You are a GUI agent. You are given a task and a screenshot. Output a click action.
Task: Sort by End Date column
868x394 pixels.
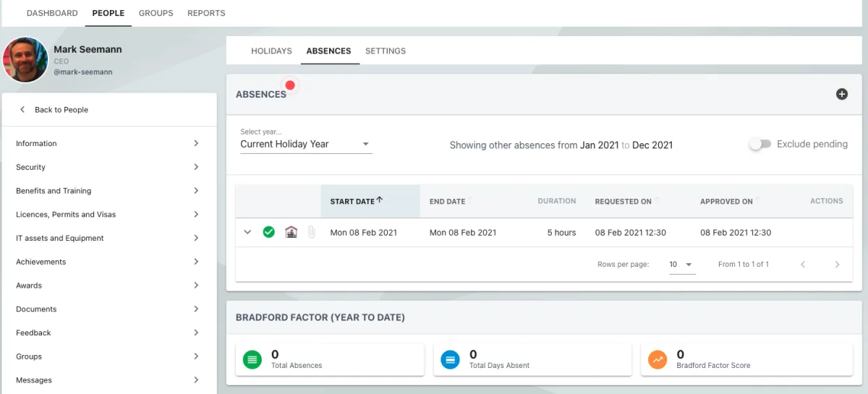coord(447,202)
